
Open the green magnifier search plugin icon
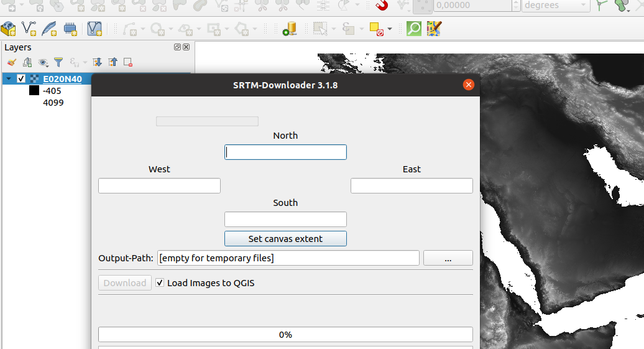click(414, 29)
